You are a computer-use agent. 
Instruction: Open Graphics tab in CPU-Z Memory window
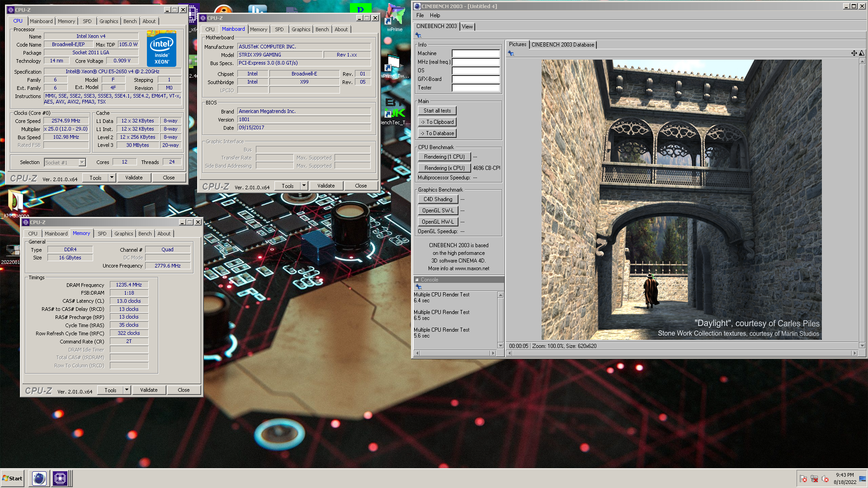[x=124, y=234]
